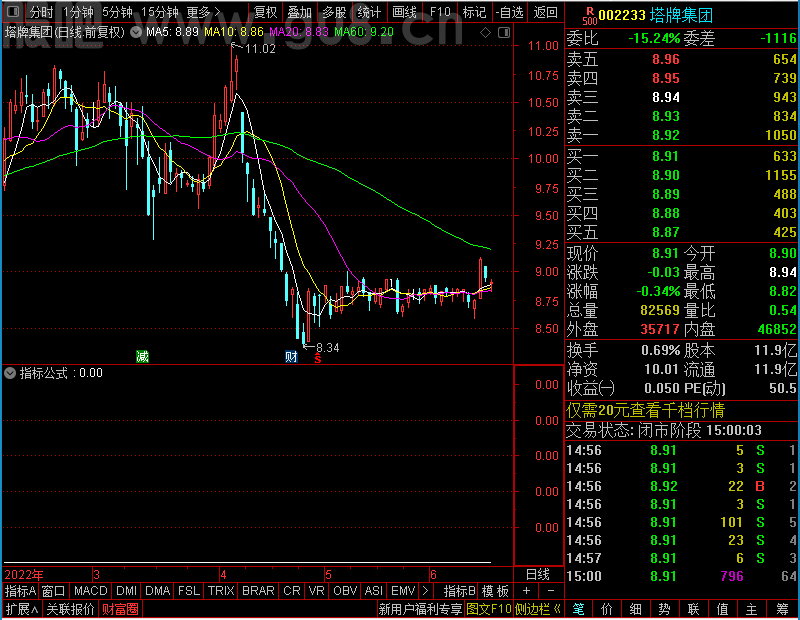The height and width of the screenshot is (620, 800).
Task: Click the minus zoom button on the indicator bar
Action: coord(551,591)
